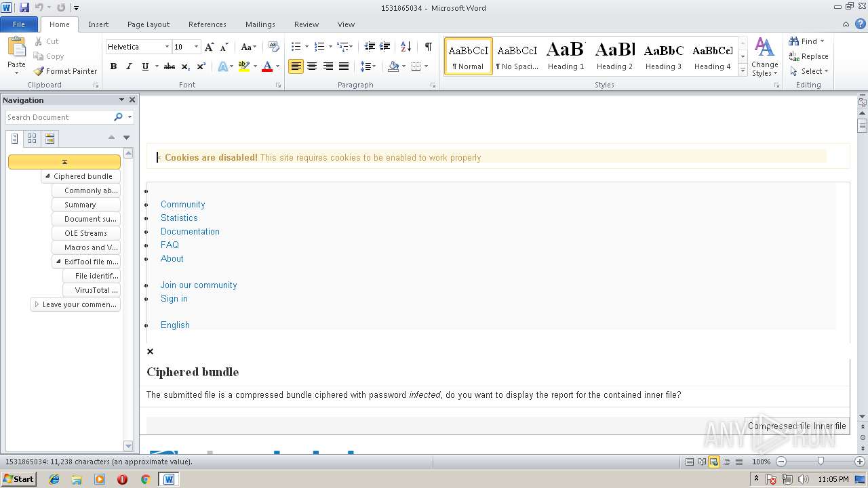Open the Numbering list icon

click(319, 47)
